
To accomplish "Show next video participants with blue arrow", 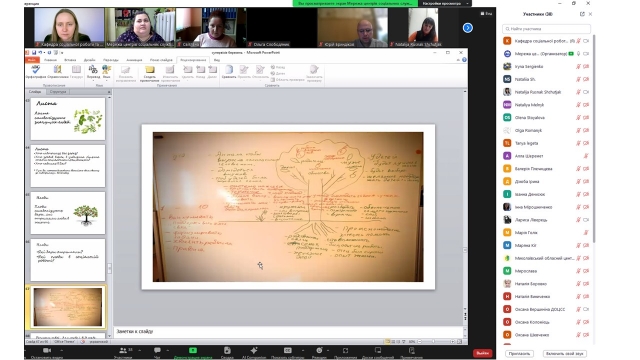I will 468,28.
